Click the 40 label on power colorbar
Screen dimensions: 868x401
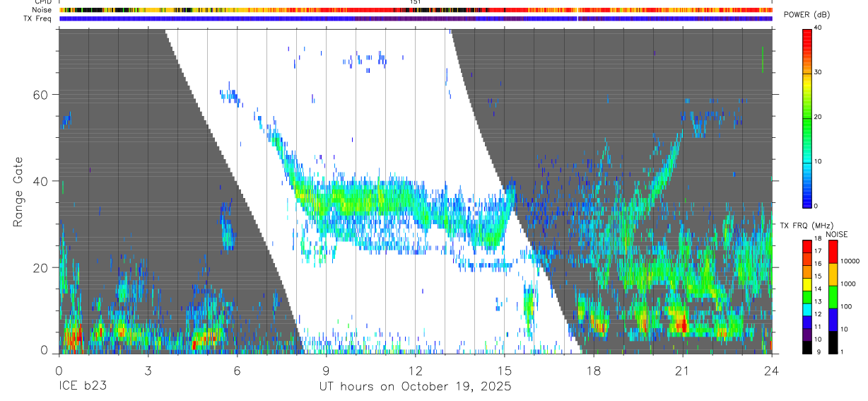(x=818, y=28)
